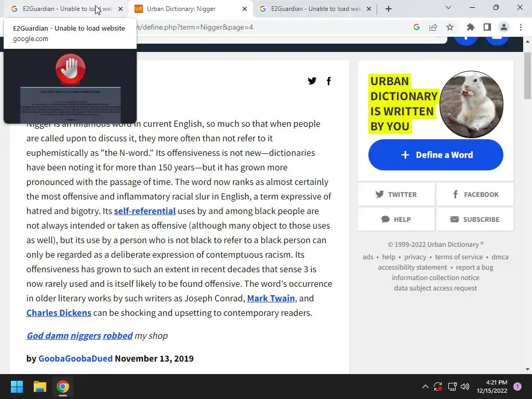Open a new tab with plus button
The height and width of the screenshot is (399, 532).
(x=389, y=9)
